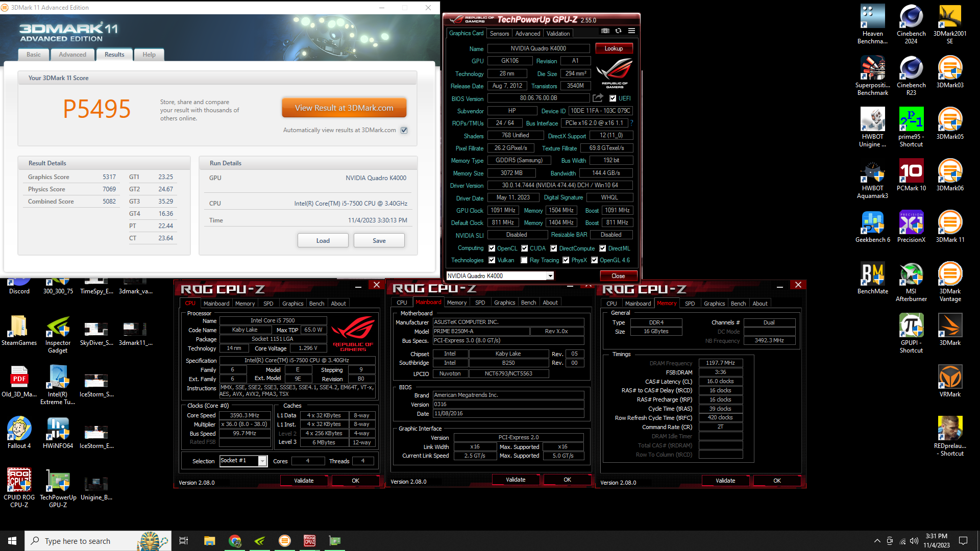Expand GPU selection dropdown in GPU-Z
This screenshot has width=980, height=551.
(550, 276)
